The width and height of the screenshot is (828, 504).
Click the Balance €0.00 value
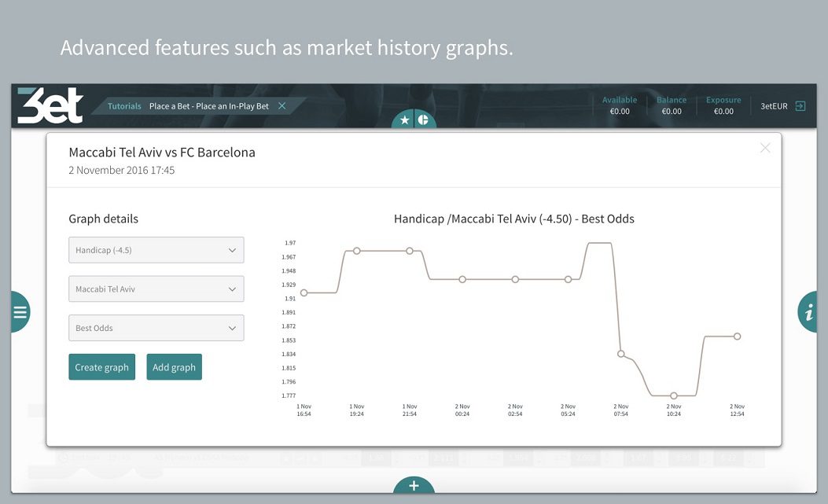[672, 112]
